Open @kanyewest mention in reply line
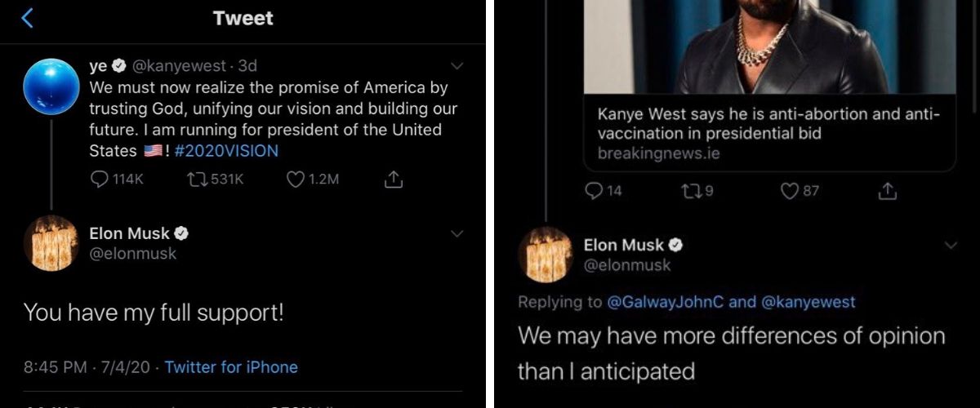Viewport: 980px width, 408px height. tap(808, 302)
